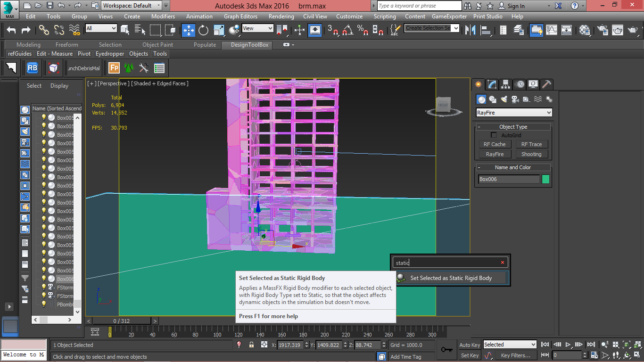Select the Shapes category in Create panel

click(493, 99)
